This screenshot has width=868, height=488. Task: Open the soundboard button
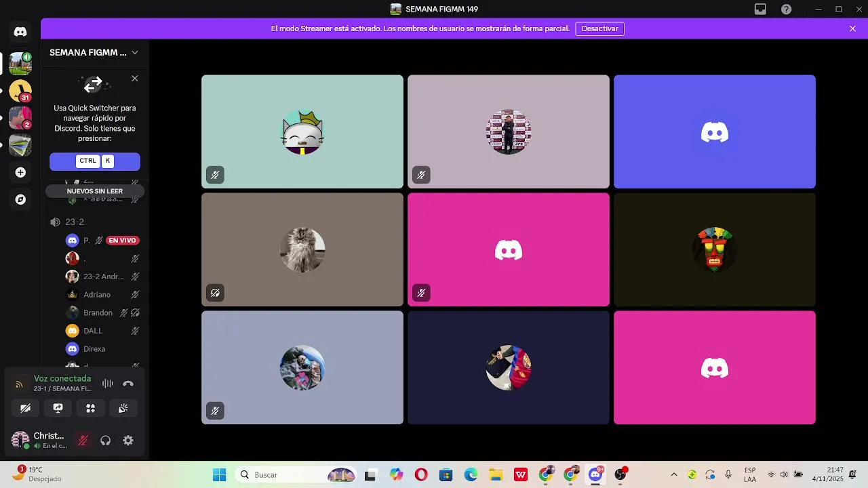click(123, 408)
